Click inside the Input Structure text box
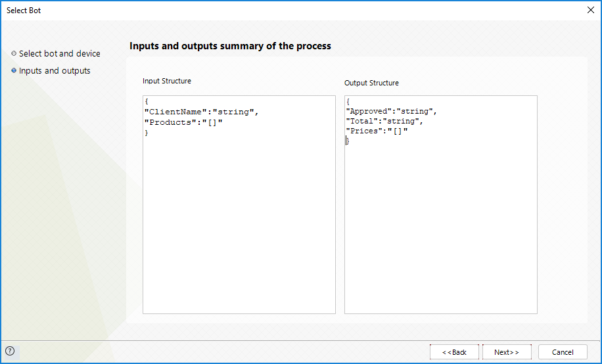This screenshot has height=364, width=602. [239, 204]
